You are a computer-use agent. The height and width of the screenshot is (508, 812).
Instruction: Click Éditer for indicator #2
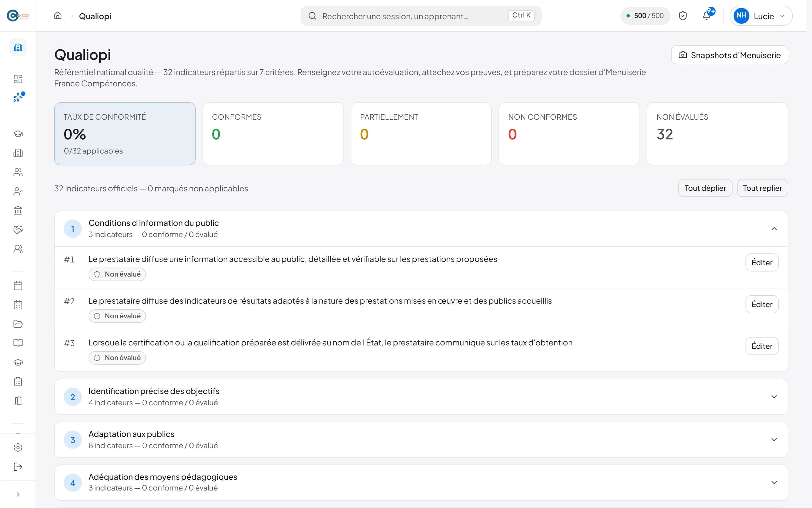(x=762, y=304)
